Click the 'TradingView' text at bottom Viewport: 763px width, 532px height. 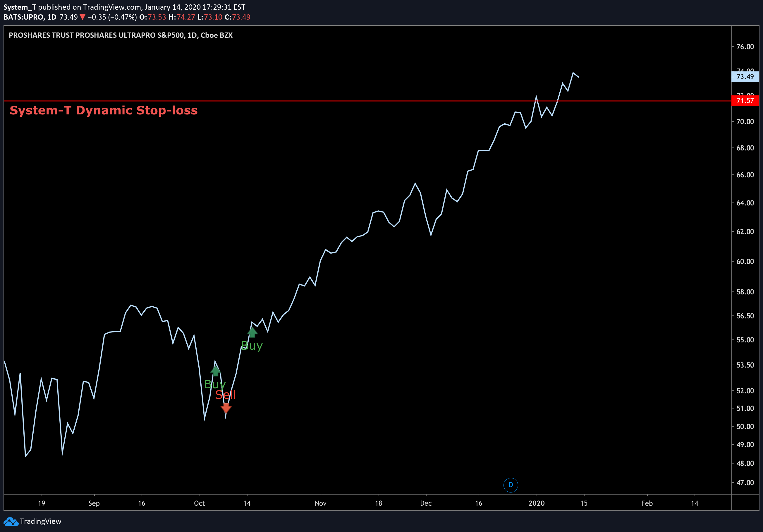click(x=41, y=521)
